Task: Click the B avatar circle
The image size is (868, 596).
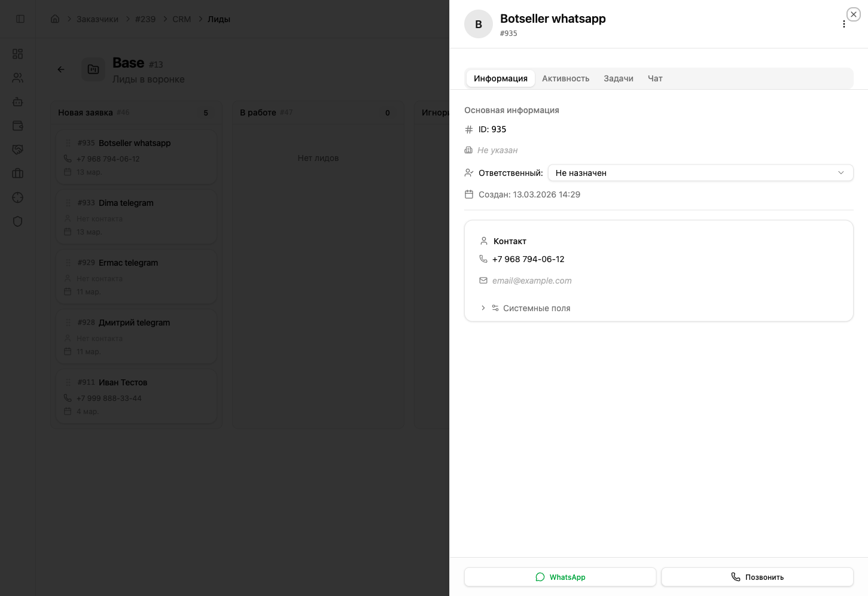Action: 479,25
